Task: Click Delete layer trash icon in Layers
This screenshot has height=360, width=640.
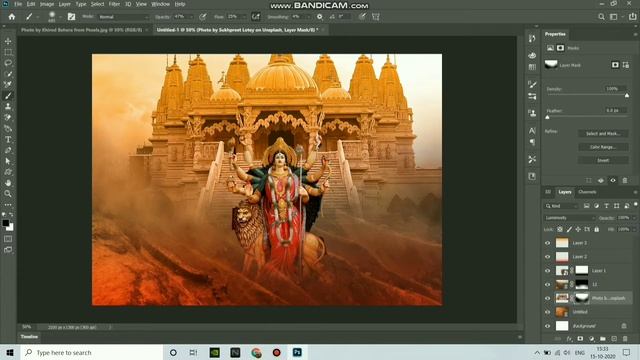Action: pyautogui.click(x=625, y=339)
